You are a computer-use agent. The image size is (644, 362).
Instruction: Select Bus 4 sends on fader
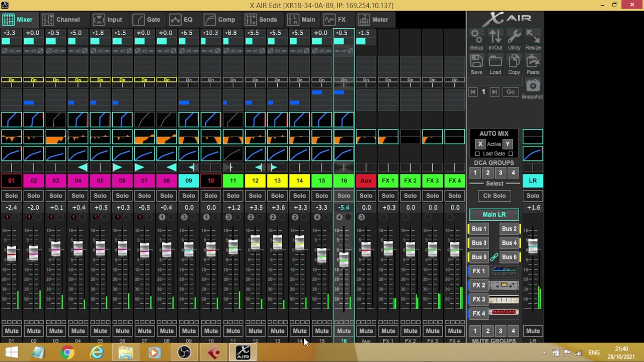509,243
